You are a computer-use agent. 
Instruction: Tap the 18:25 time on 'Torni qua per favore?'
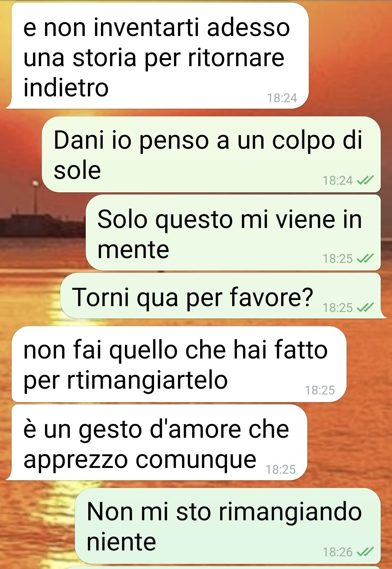(x=338, y=308)
